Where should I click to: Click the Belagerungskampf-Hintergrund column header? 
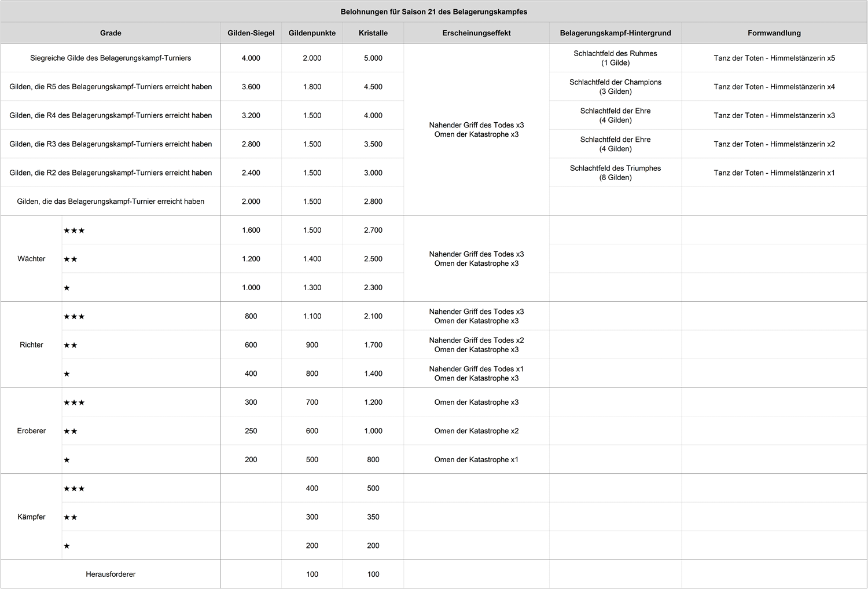pyautogui.click(x=615, y=33)
